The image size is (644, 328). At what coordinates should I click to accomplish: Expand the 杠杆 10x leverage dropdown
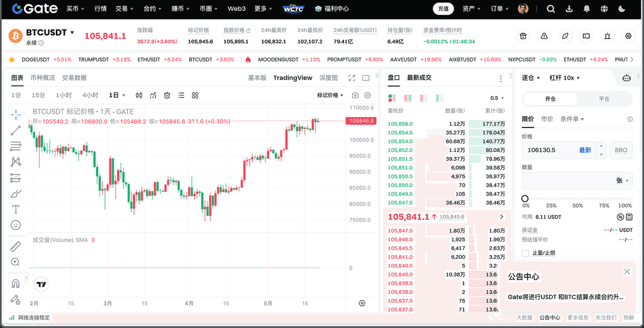tap(564, 78)
